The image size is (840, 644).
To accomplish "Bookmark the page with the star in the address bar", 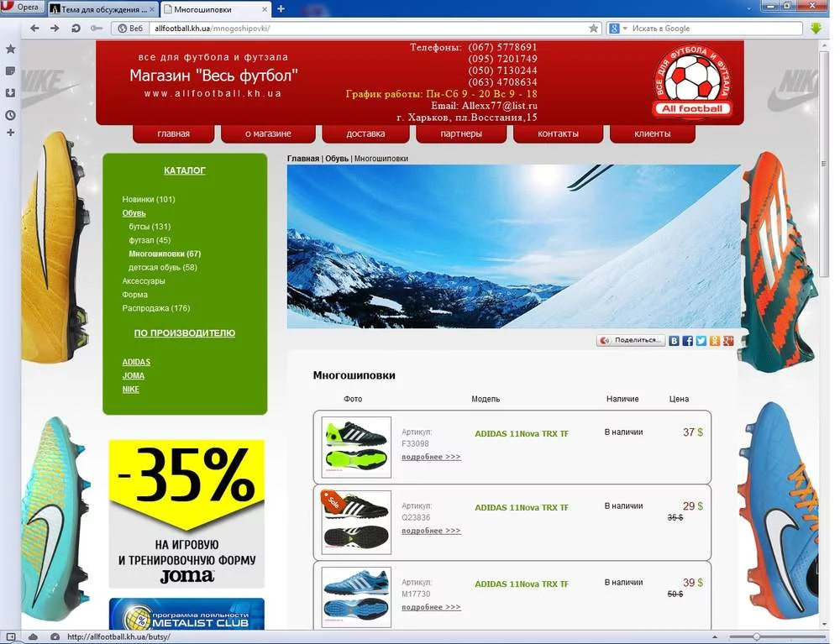I will (x=594, y=29).
